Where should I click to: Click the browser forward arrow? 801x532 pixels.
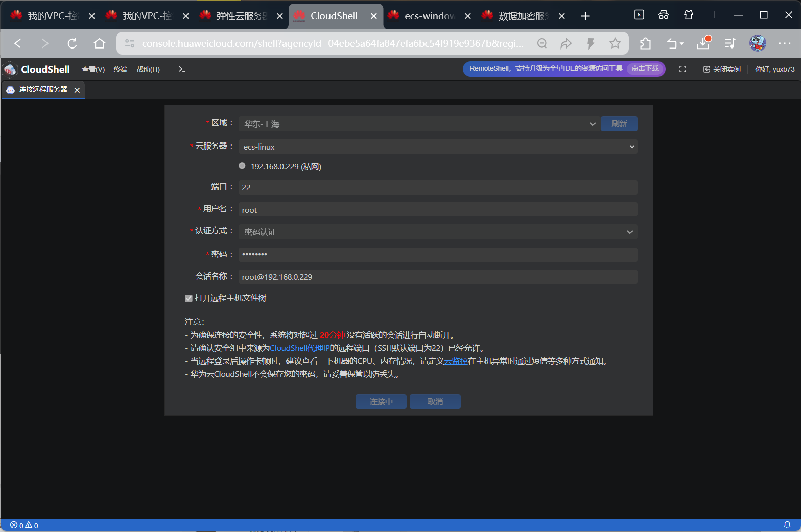(45, 43)
